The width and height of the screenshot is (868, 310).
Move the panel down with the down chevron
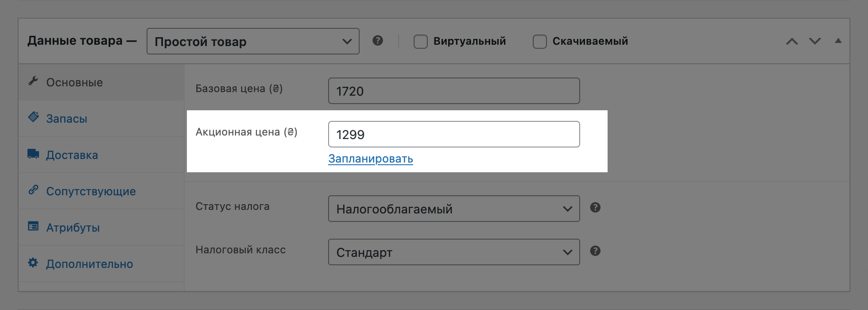(815, 41)
